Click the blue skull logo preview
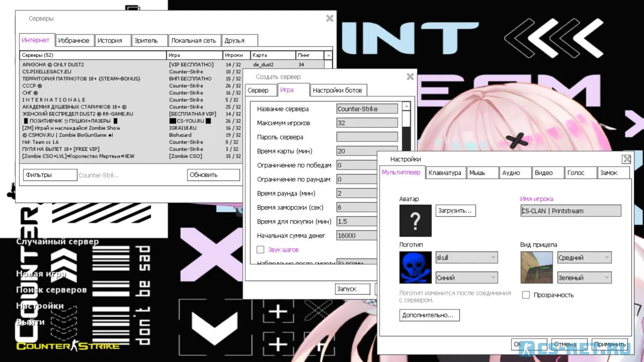644x362 pixels. (x=415, y=267)
